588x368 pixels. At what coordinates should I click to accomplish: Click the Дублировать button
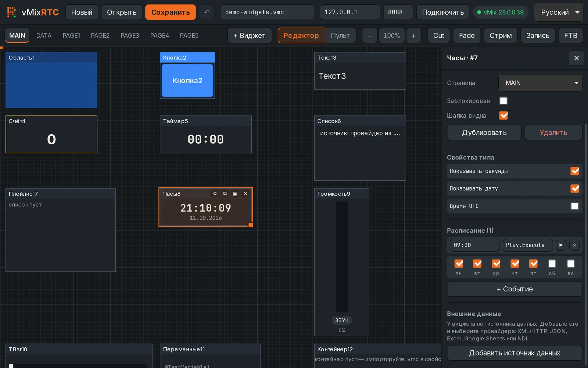(x=484, y=132)
